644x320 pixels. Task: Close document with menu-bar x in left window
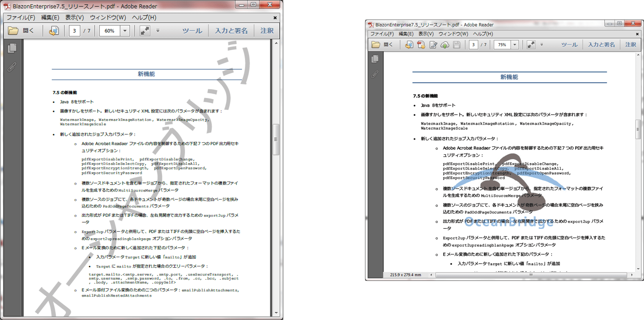(x=275, y=18)
